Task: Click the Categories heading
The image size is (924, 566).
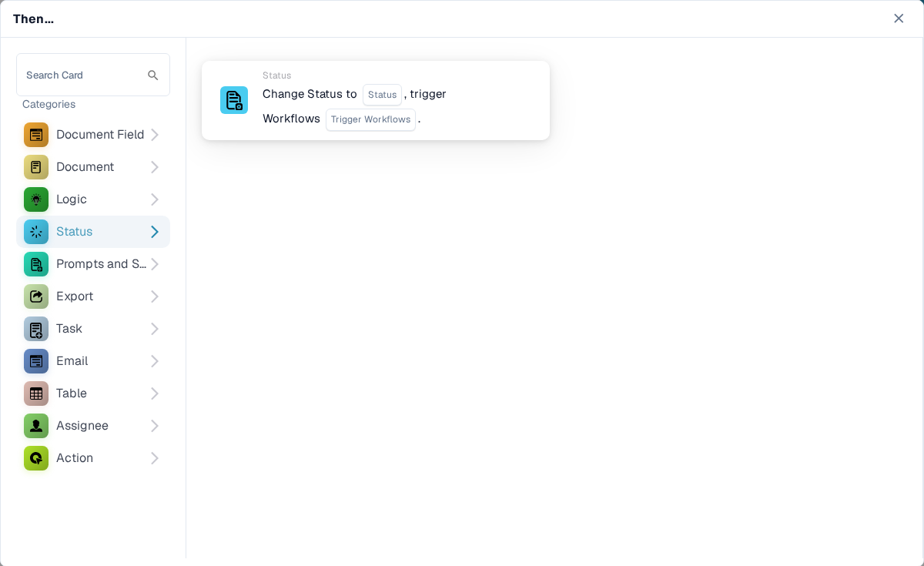Action: click(x=49, y=104)
